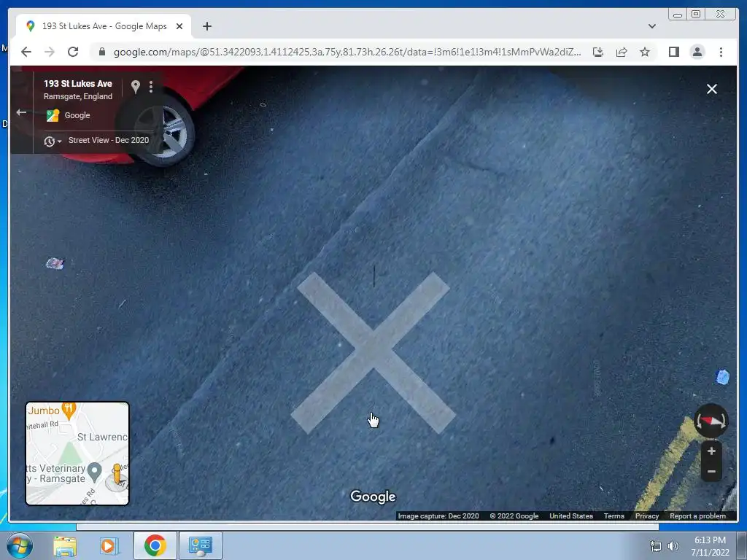Zoom out with the minus button
The width and height of the screenshot is (747, 560).
point(711,472)
